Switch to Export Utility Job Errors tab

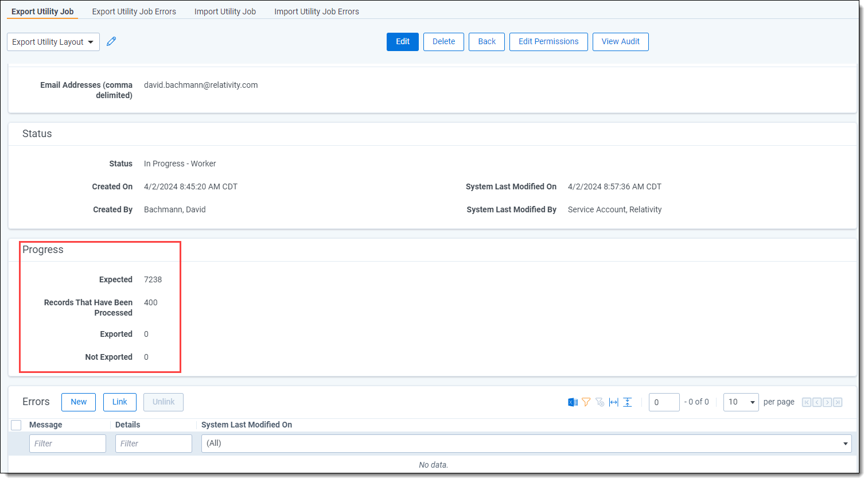click(134, 11)
